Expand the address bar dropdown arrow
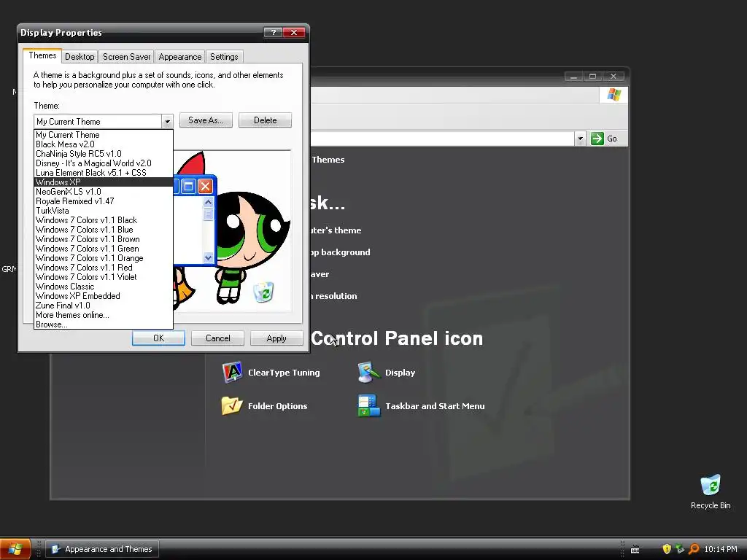747x560 pixels. tap(580, 139)
